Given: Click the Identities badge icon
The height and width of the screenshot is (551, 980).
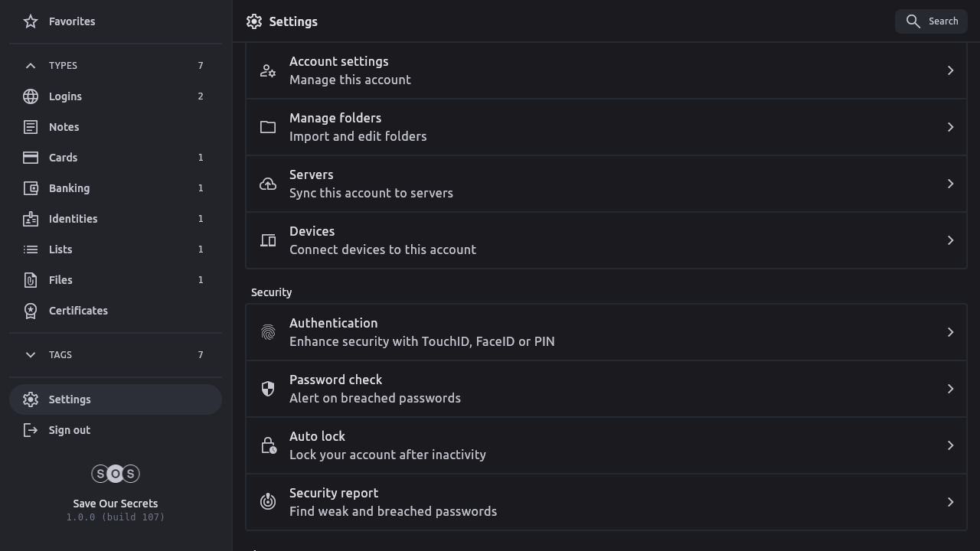Looking at the screenshot, I should pos(31,219).
